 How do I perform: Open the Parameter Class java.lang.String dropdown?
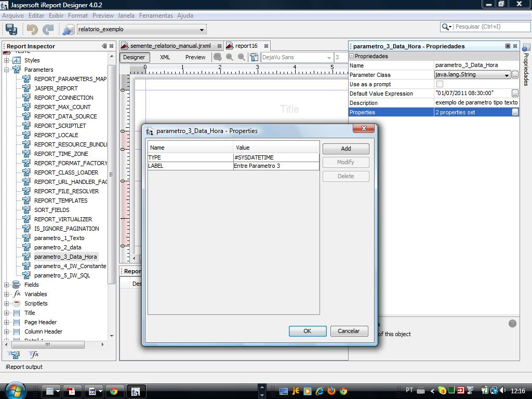coord(507,75)
